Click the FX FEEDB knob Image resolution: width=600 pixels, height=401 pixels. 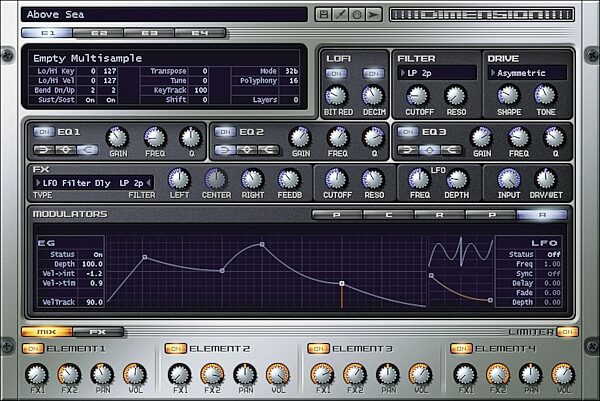tap(289, 179)
